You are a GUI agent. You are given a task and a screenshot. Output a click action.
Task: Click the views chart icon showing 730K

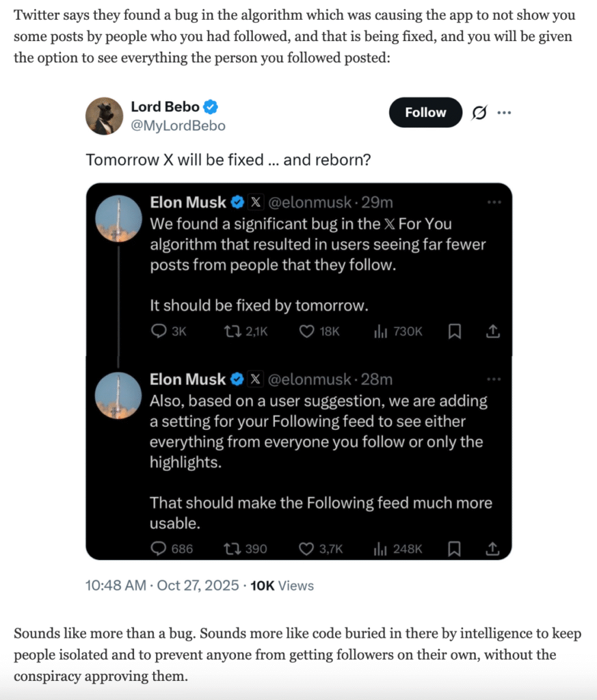[x=381, y=332]
